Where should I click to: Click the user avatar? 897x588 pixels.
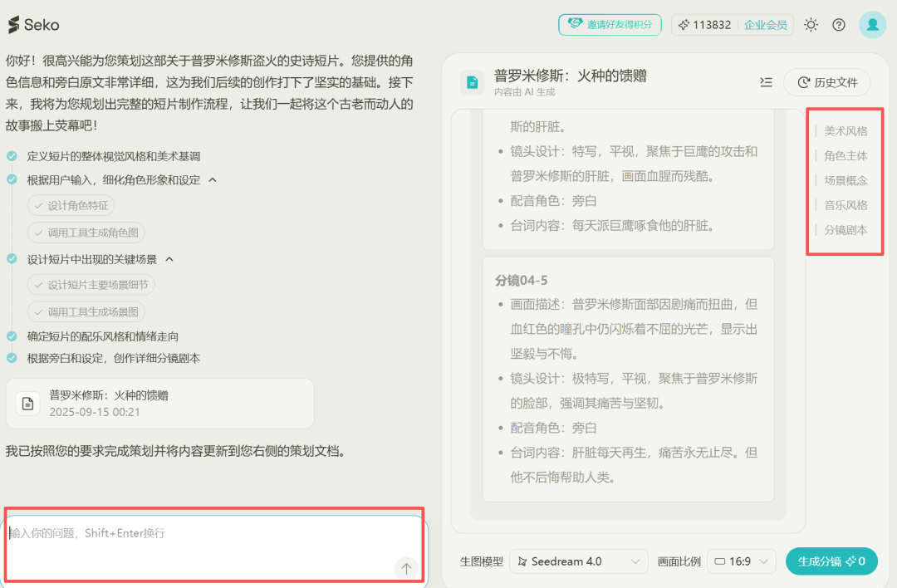click(872, 25)
